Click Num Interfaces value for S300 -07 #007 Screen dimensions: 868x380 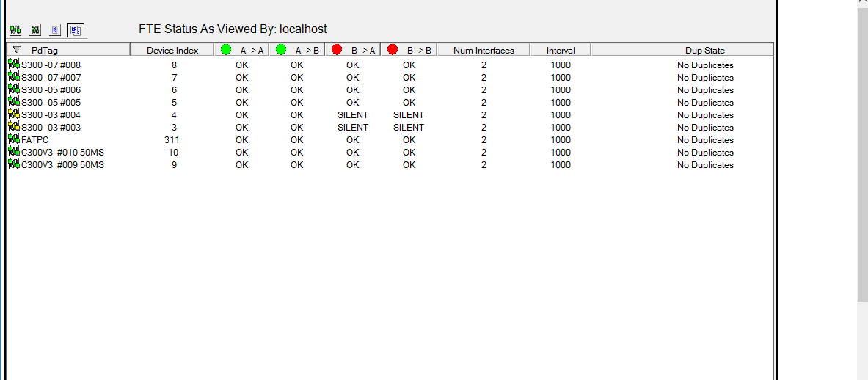pyautogui.click(x=484, y=78)
